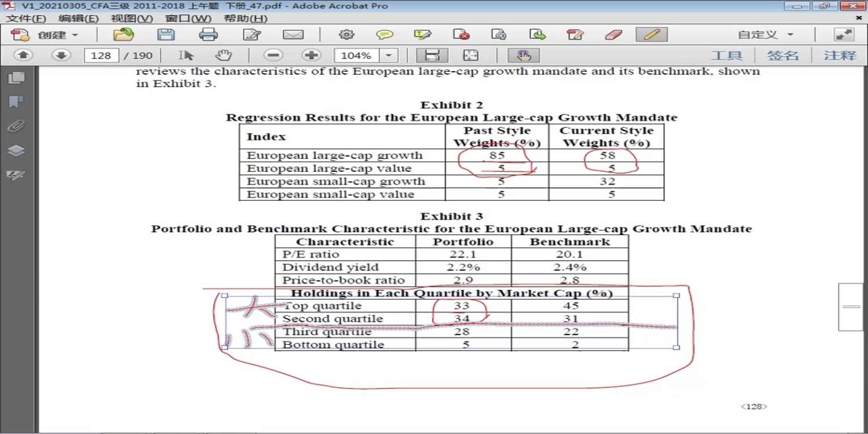This screenshot has height=434, width=868.
Task: Open the 签名 pane
Action: [x=783, y=56]
